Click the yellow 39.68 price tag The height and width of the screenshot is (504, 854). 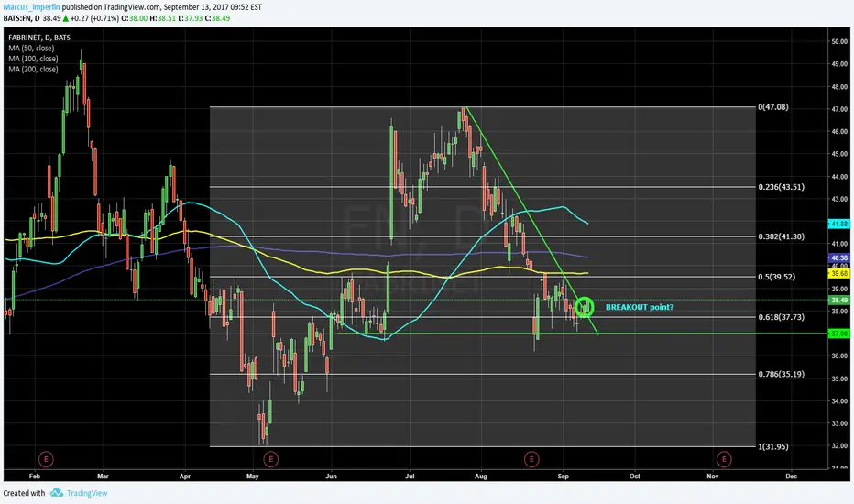pyautogui.click(x=838, y=273)
